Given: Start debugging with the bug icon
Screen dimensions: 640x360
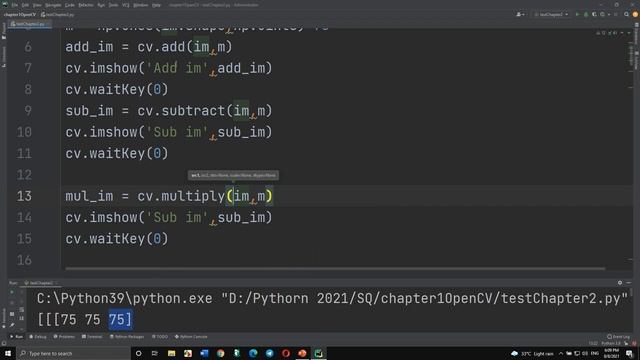Looking at the screenshot, I should (586, 15).
